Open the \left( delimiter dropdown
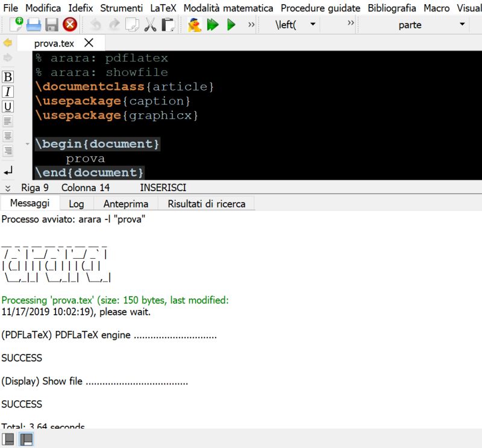The width and height of the screenshot is (482, 448). pos(313,24)
